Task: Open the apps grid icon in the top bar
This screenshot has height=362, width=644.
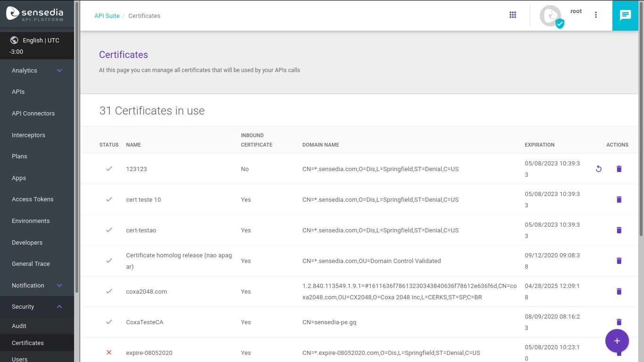Action: (x=513, y=15)
